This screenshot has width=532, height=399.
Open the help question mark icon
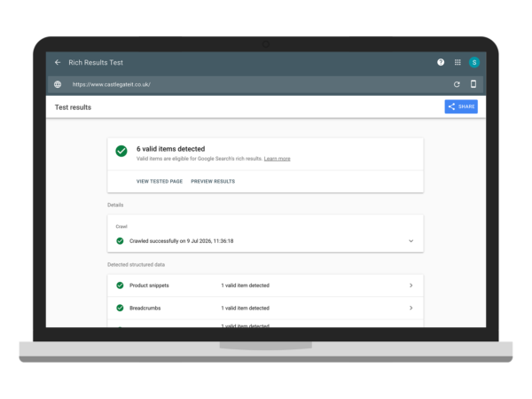point(441,62)
